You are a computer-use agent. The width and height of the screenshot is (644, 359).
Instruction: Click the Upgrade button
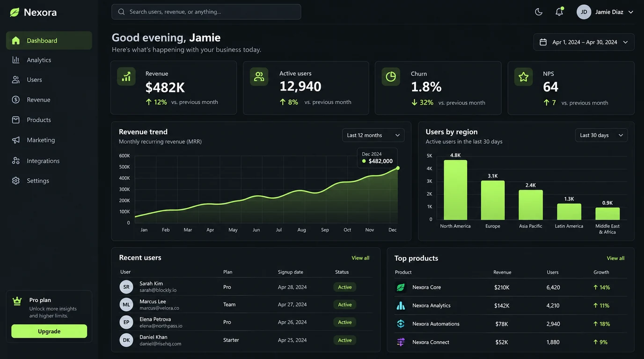click(49, 331)
